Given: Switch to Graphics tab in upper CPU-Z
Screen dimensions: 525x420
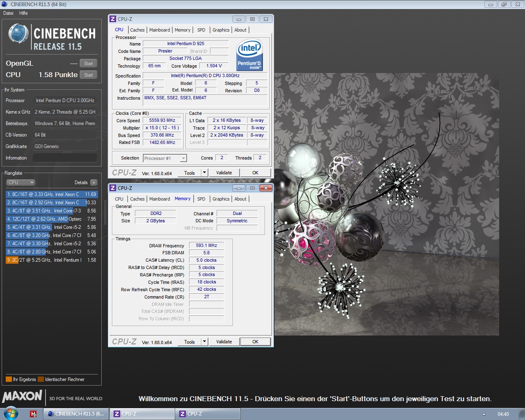Looking at the screenshot, I should (x=221, y=30).
